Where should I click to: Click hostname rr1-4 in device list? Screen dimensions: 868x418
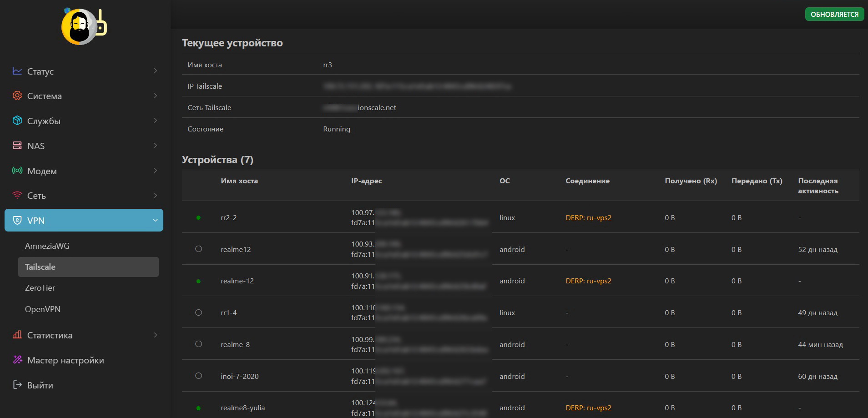pos(228,313)
